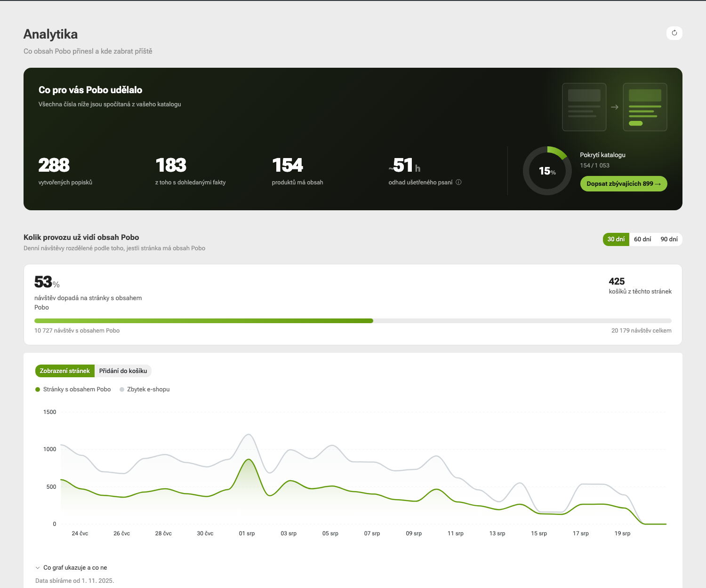Click the refresh icon next to Analytika
This screenshot has height=588, width=706.
pyautogui.click(x=674, y=33)
